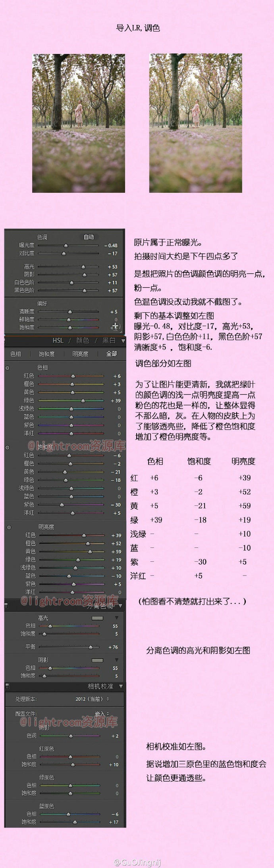Switch to 颜色 mode in panel header

[83, 340]
